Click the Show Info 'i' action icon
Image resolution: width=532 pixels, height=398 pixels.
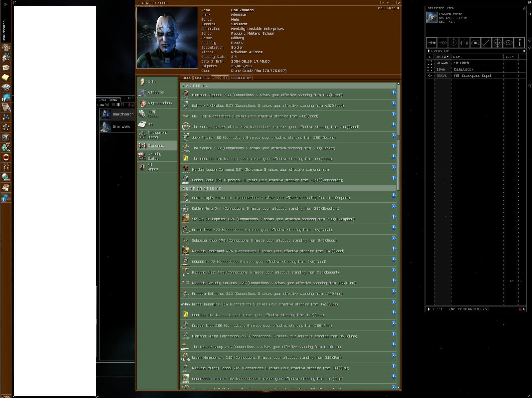coord(519,43)
